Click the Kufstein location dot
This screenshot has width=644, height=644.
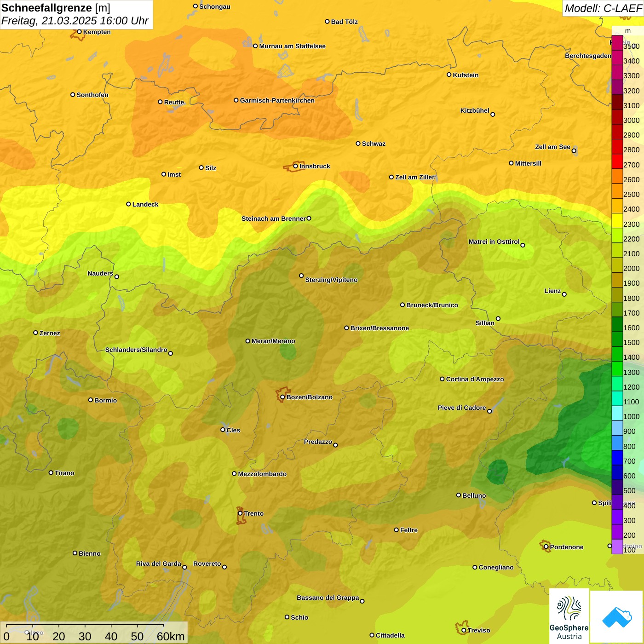pos(449,75)
